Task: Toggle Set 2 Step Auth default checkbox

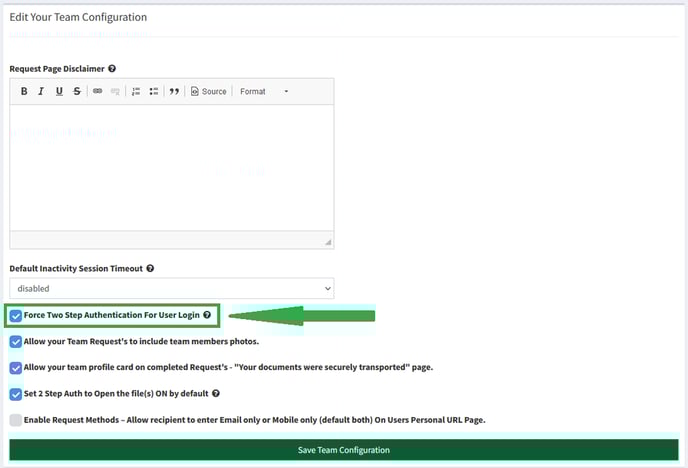Action: pyautogui.click(x=16, y=394)
